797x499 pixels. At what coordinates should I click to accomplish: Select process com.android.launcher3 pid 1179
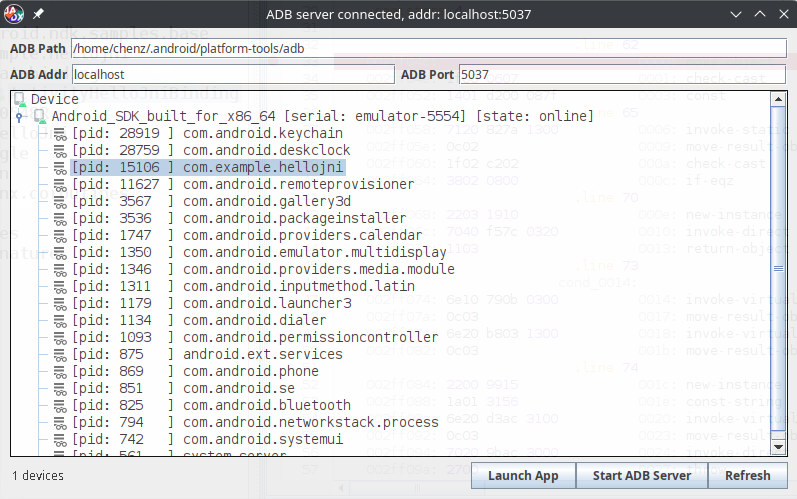(x=211, y=303)
